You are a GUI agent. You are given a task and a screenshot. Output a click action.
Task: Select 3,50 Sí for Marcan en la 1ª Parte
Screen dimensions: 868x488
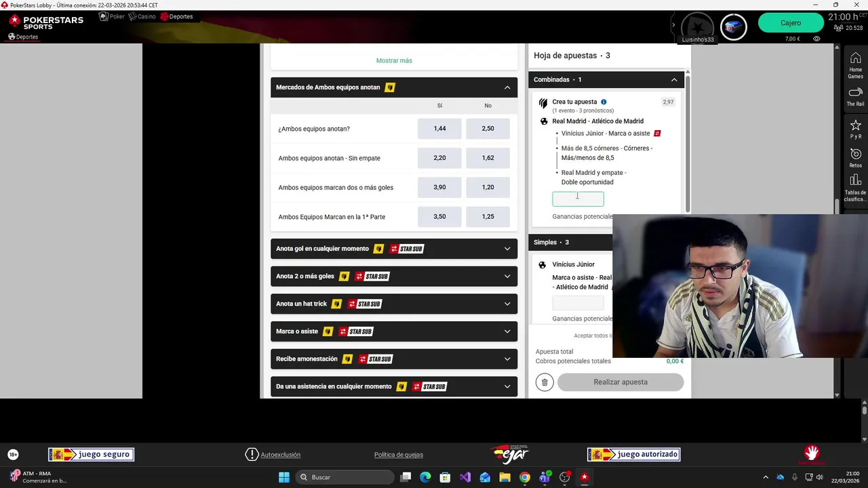point(439,216)
